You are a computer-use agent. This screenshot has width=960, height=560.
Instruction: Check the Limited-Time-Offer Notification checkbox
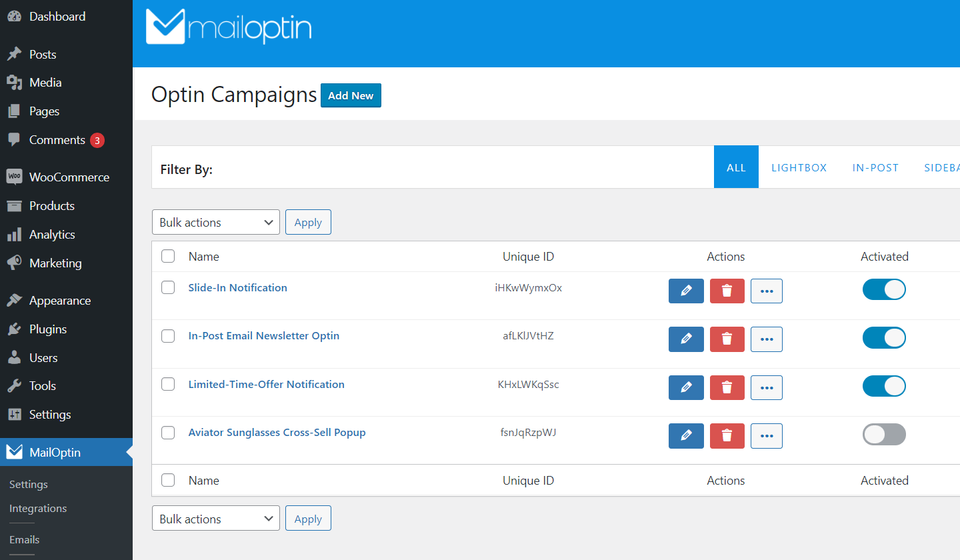coord(168,384)
